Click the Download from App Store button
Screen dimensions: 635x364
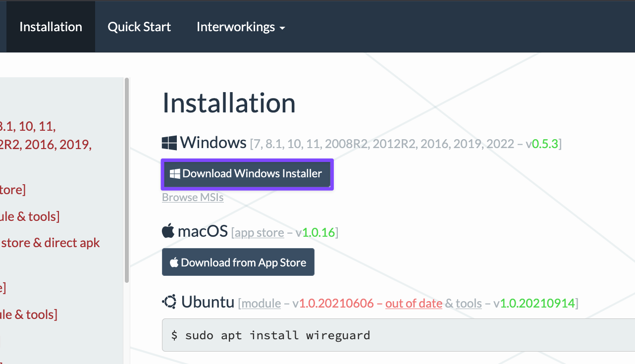(x=238, y=262)
